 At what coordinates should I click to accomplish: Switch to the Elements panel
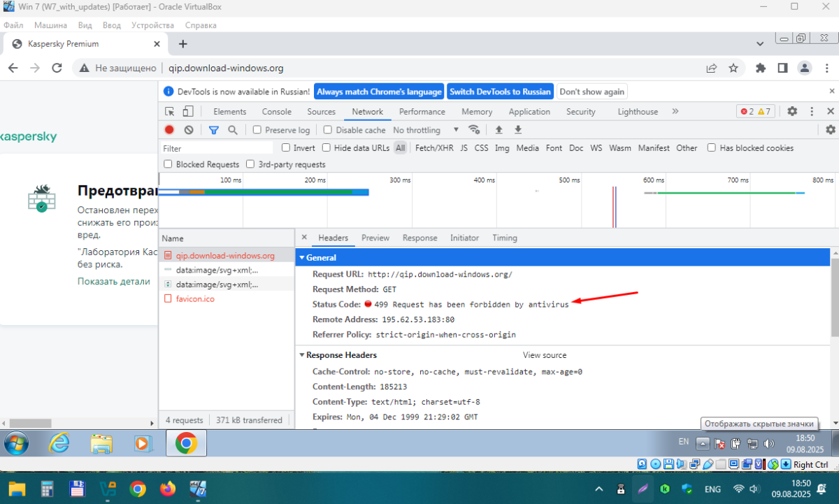pos(230,112)
